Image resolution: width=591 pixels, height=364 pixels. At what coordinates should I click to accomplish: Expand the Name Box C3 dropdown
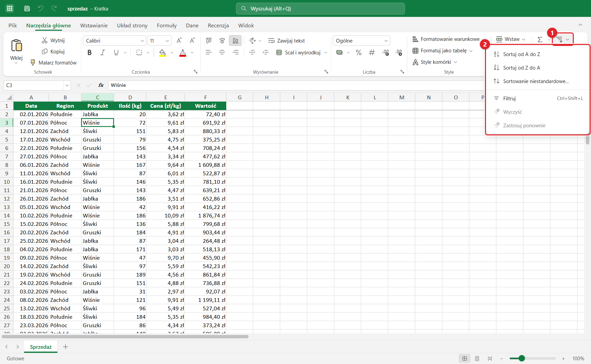point(67,85)
